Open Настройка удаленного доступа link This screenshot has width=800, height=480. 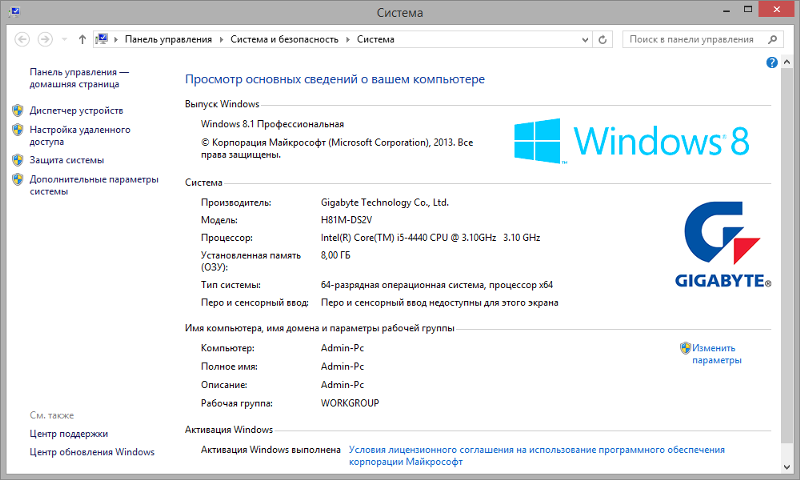coord(79,136)
